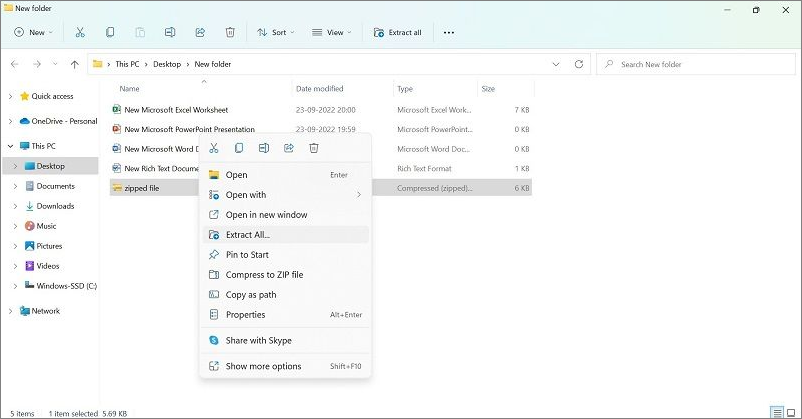This screenshot has height=419, width=802.
Task: Open the Downloads folder in the sidebar
Action: coord(55,206)
